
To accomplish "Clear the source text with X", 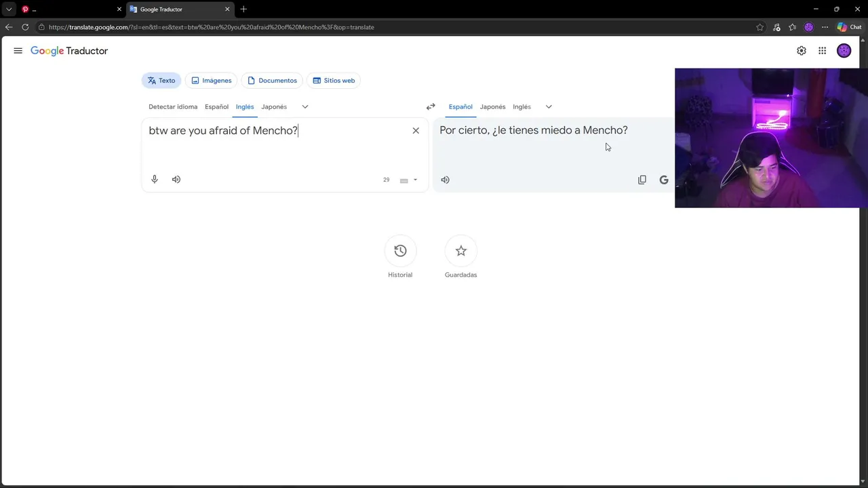I will coord(416,131).
